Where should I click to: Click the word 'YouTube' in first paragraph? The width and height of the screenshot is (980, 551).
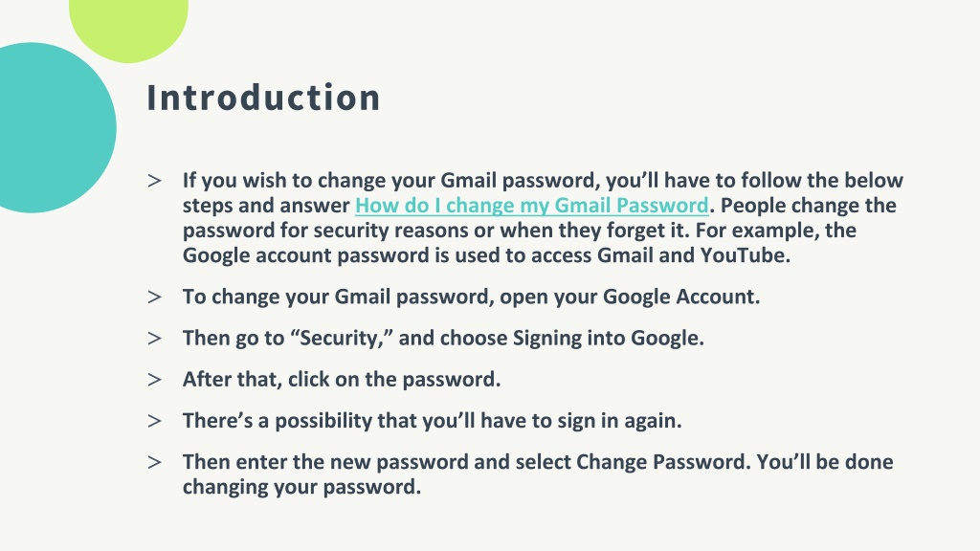tap(743, 255)
